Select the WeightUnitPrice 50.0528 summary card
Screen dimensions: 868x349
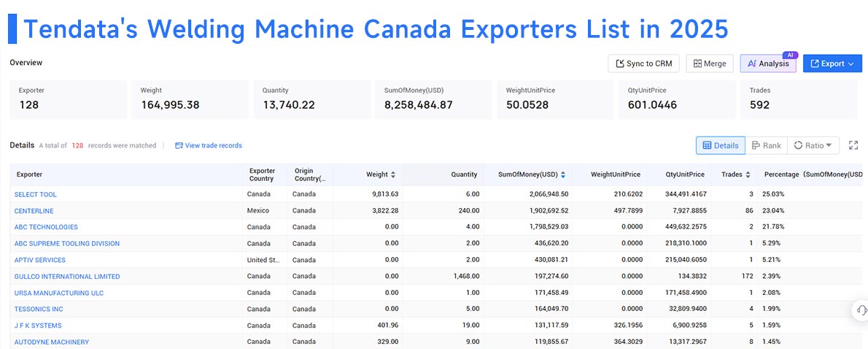(x=555, y=100)
